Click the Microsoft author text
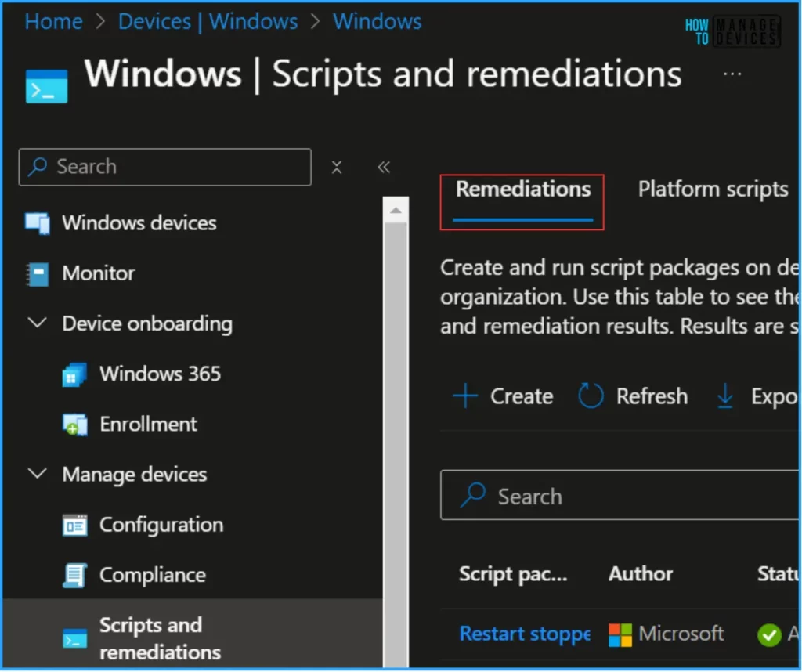 (681, 634)
